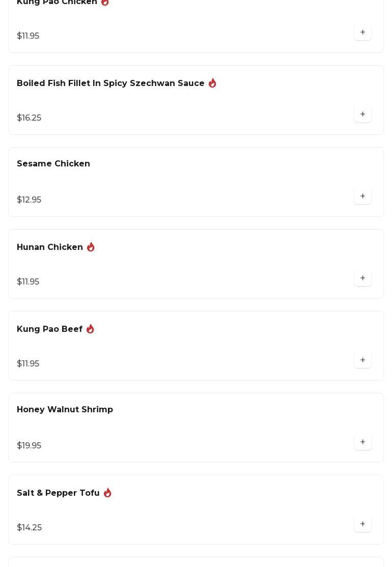Screen dimensions: 392x567
Task: Select the Kung Pao Beef title
Action: coord(49,329)
